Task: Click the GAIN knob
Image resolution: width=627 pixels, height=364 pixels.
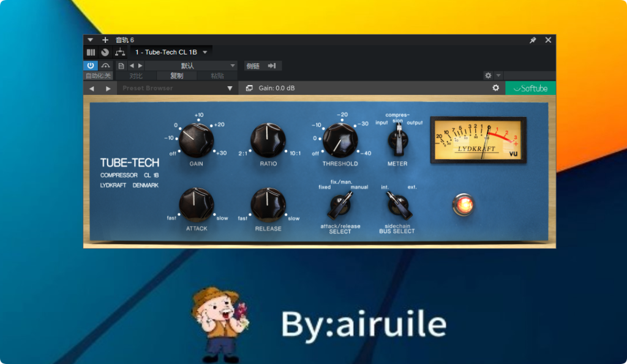Action: tap(196, 140)
